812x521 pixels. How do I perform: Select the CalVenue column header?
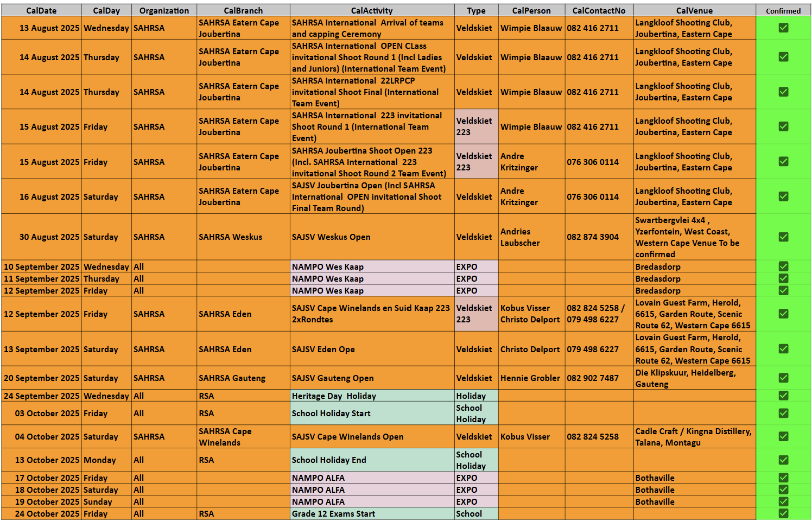click(695, 10)
